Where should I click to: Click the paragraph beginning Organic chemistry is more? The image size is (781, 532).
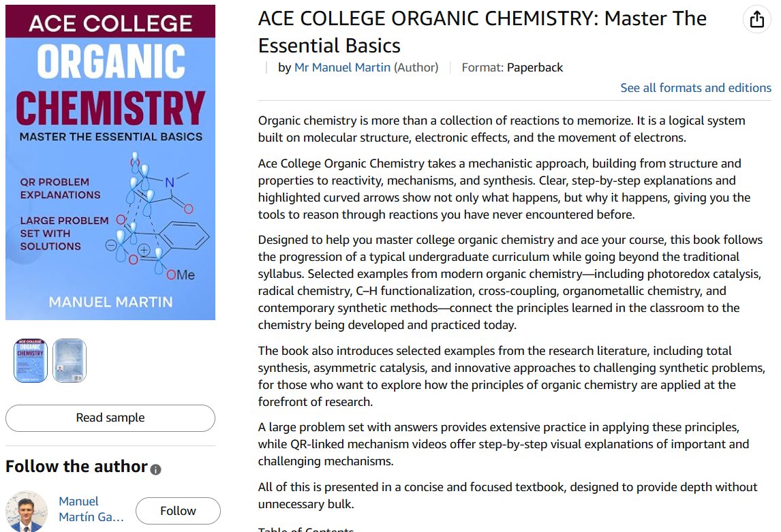pyautogui.click(x=502, y=129)
